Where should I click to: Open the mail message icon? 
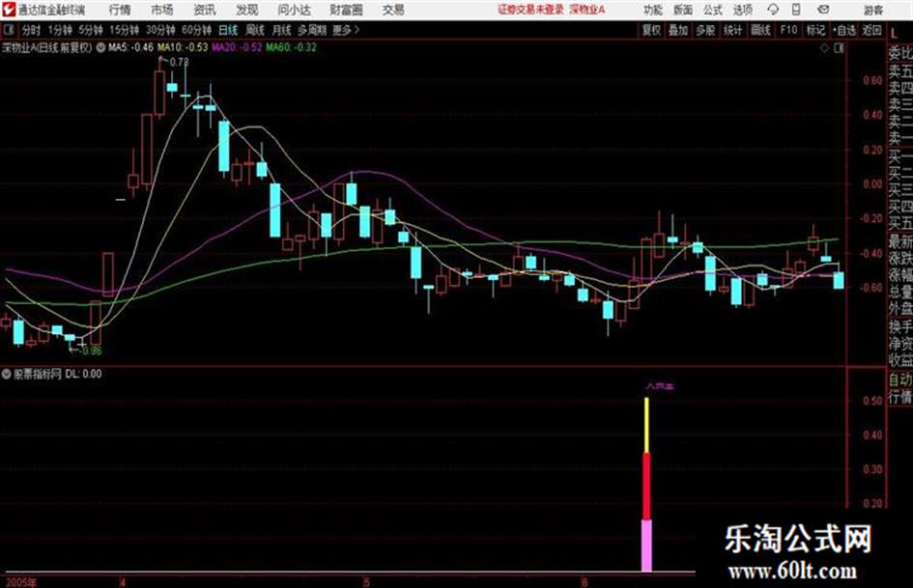pyautogui.click(x=823, y=10)
